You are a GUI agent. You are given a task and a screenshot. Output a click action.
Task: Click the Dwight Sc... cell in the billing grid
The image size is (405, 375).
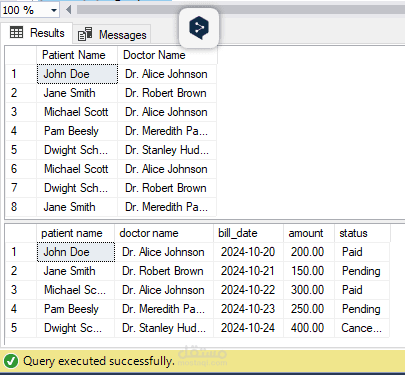tap(76, 328)
